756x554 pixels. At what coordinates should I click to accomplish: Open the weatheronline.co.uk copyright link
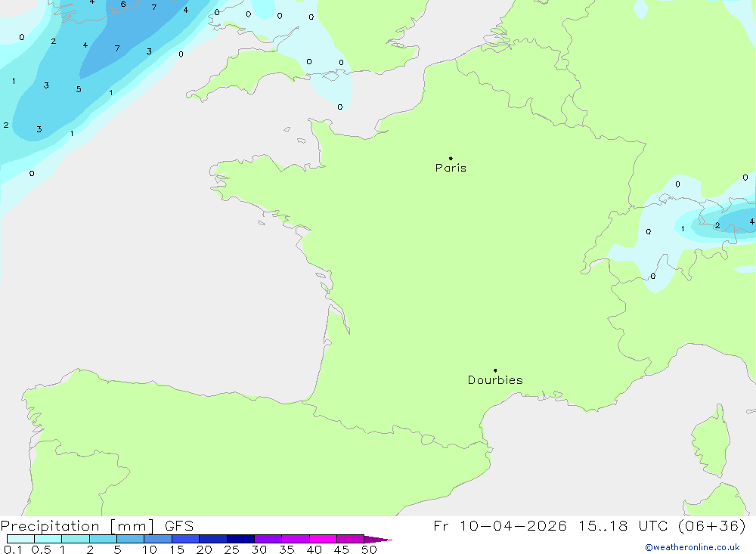pos(692,547)
